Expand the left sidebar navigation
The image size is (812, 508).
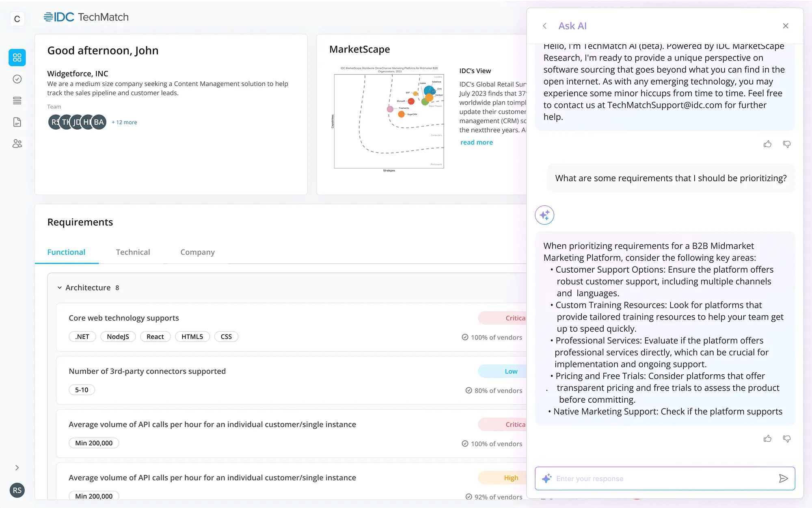[17, 468]
